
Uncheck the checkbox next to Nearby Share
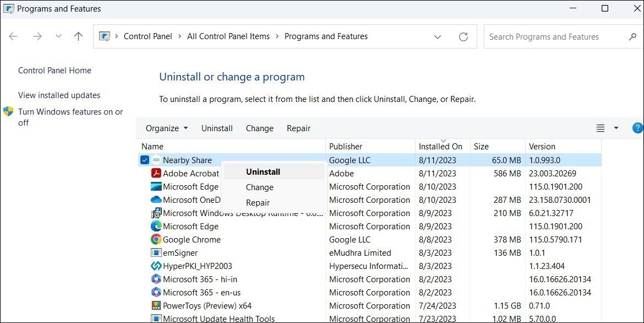coord(144,160)
